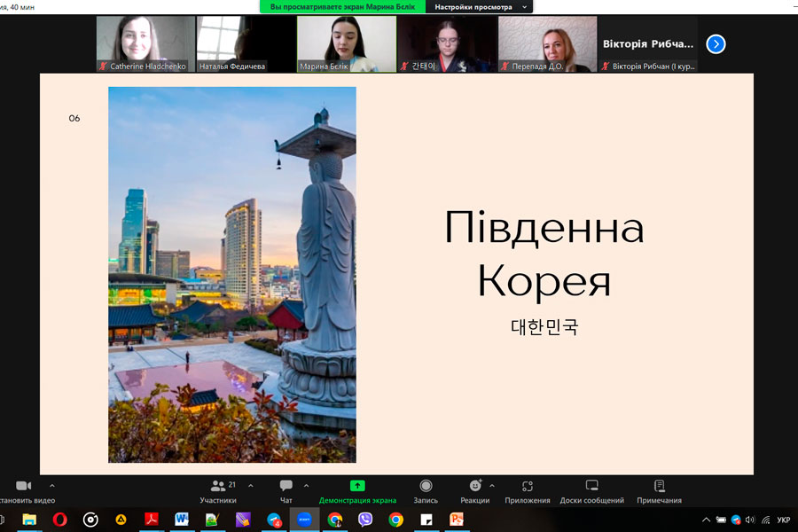This screenshot has height=532, width=798.
Task: Switch keyboard language УКР indicator
Action: pos(783,520)
